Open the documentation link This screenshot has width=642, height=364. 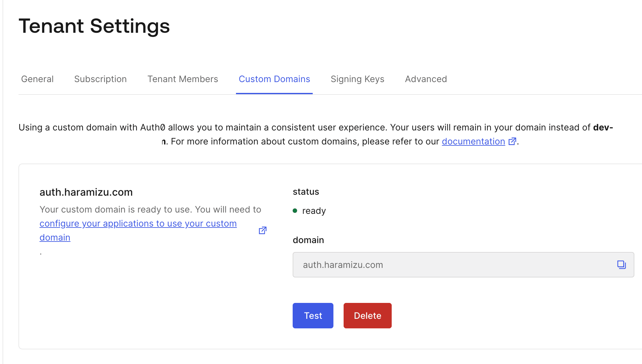[473, 141]
